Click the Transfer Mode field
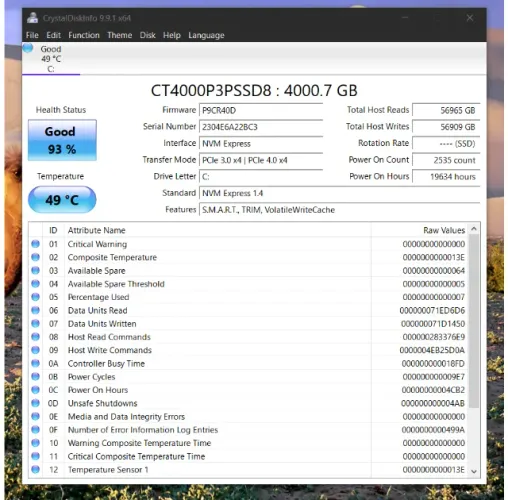This screenshot has width=508, height=500. [x=261, y=160]
